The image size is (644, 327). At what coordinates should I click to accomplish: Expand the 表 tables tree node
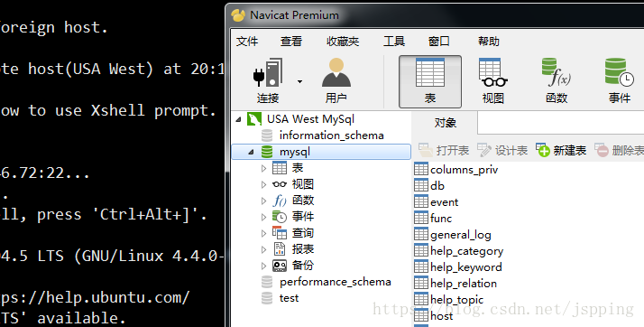[264, 168]
